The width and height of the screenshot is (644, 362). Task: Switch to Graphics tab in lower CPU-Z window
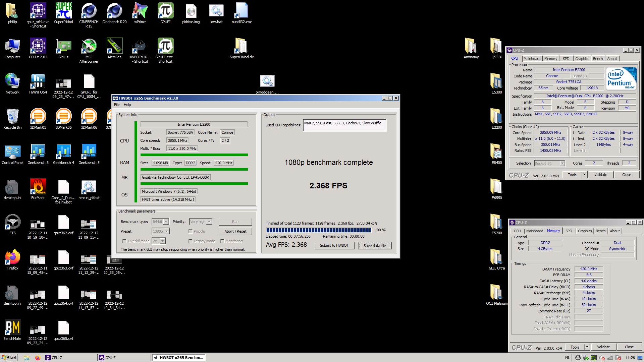585,231
